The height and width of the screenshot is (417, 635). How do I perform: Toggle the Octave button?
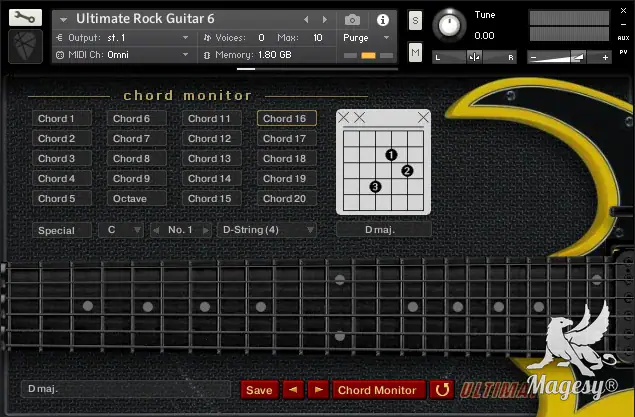[137, 199]
